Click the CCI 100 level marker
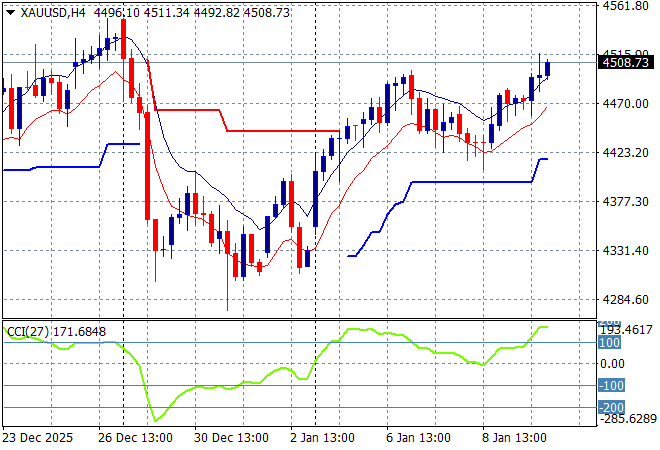The image size is (660, 450). tap(610, 343)
